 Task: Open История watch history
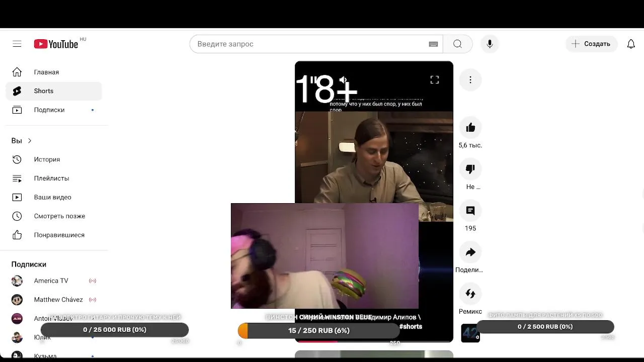pyautogui.click(x=54, y=159)
